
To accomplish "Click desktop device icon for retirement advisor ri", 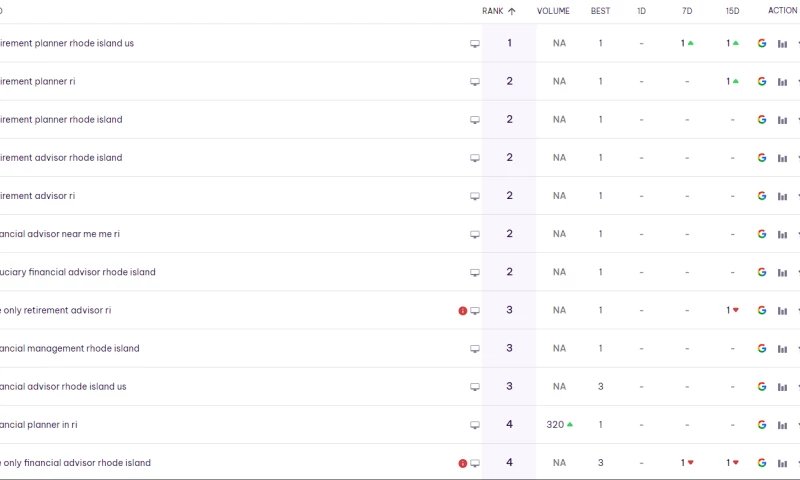I will click(475, 196).
